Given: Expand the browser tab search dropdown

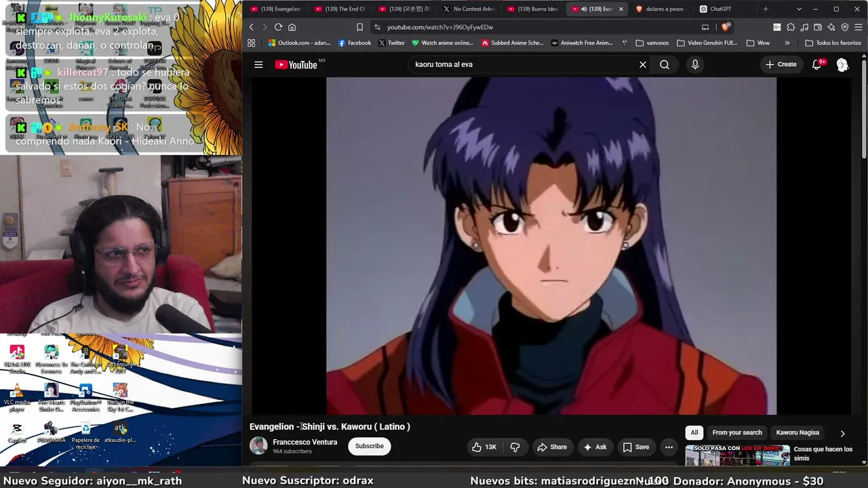Looking at the screenshot, I should pyautogui.click(x=799, y=9).
